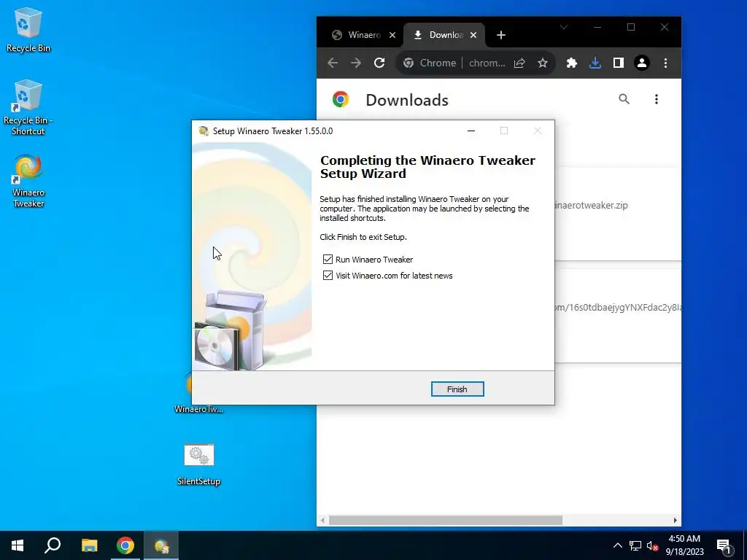
Task: Reload the Chrome page
Action: pyautogui.click(x=379, y=63)
